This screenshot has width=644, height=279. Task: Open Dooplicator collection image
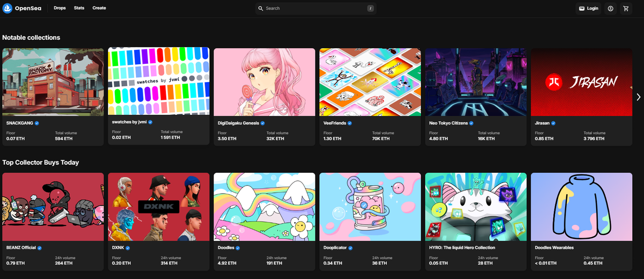370,207
